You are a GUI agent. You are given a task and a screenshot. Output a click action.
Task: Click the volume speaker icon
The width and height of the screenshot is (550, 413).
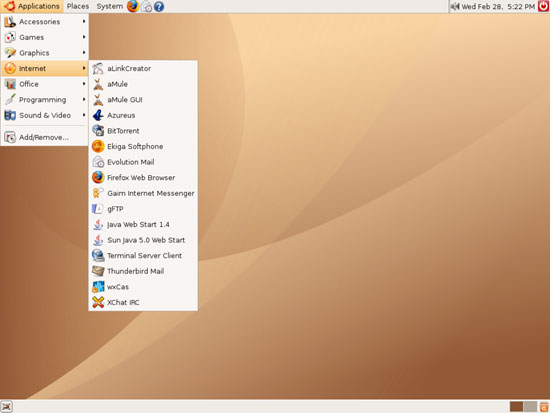455,6
